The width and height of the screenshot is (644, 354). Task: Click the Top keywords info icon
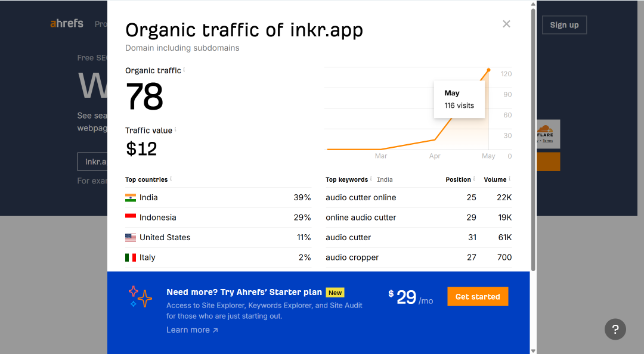(371, 179)
